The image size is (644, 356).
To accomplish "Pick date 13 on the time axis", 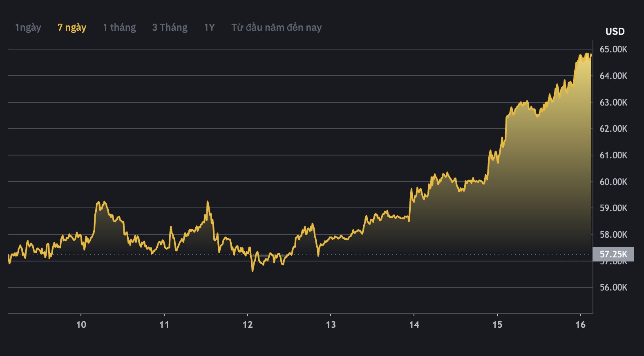I will click(331, 324).
